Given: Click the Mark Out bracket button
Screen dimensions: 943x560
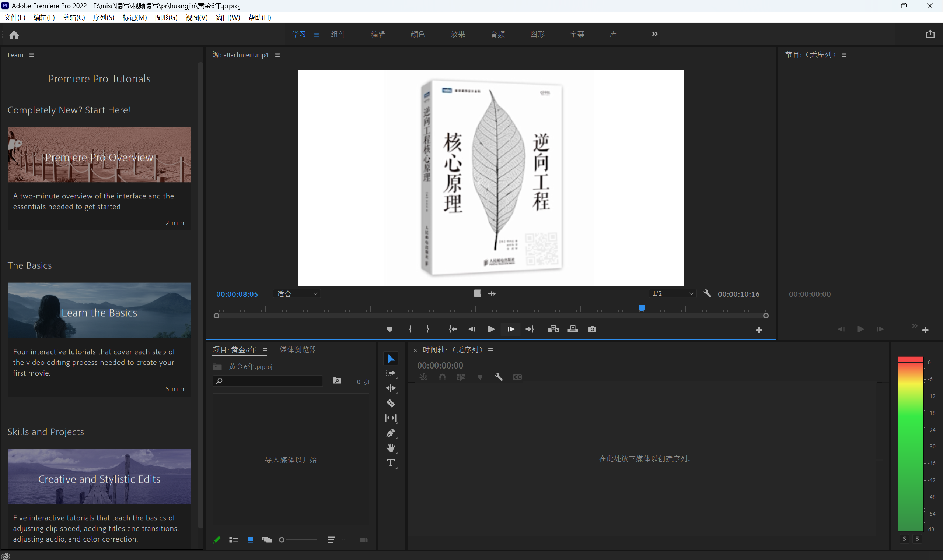Looking at the screenshot, I should tap(427, 330).
